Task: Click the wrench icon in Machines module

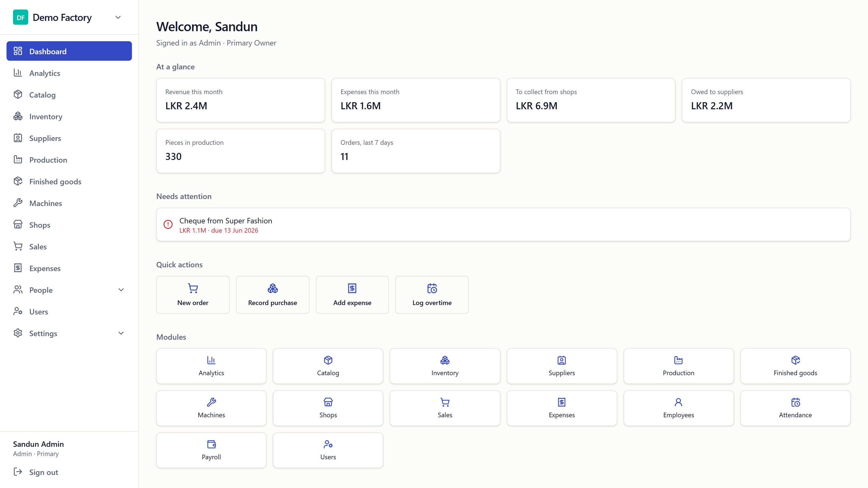Action: click(x=211, y=402)
